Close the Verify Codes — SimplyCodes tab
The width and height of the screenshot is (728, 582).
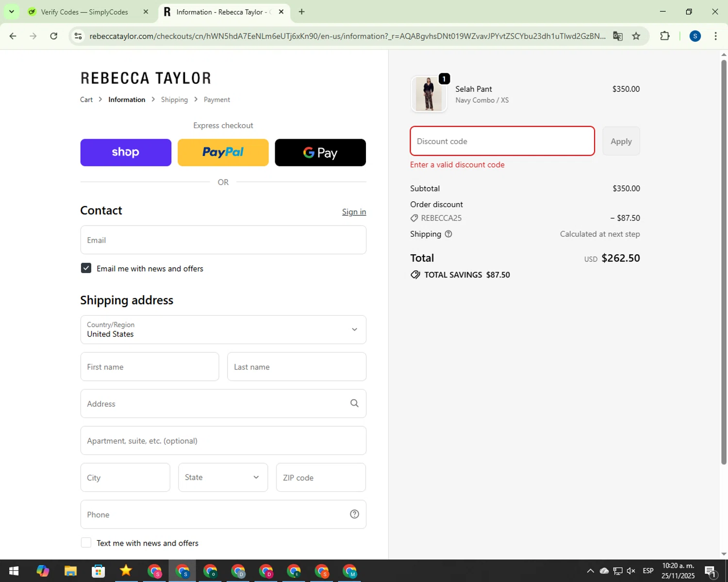146,12
